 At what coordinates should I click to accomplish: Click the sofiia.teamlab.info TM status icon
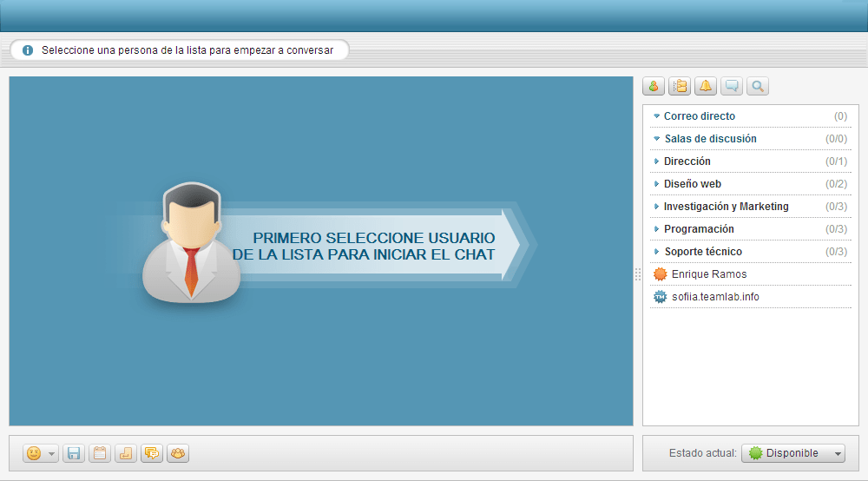[660, 297]
